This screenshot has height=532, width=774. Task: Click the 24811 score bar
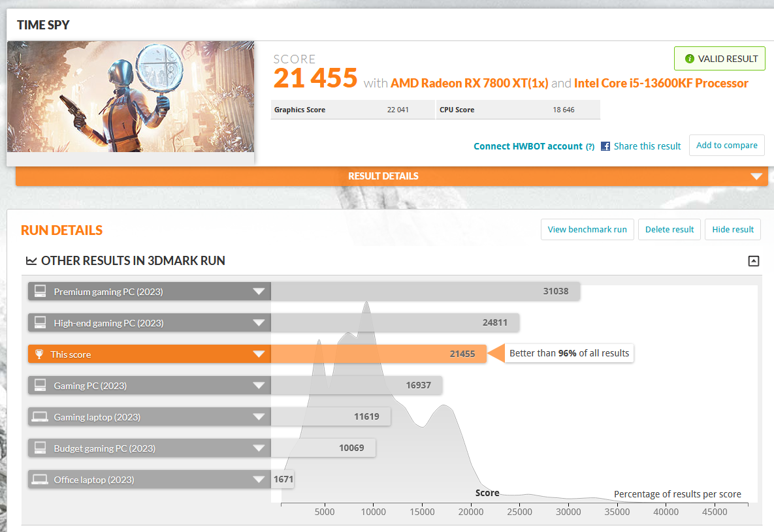[x=395, y=322]
